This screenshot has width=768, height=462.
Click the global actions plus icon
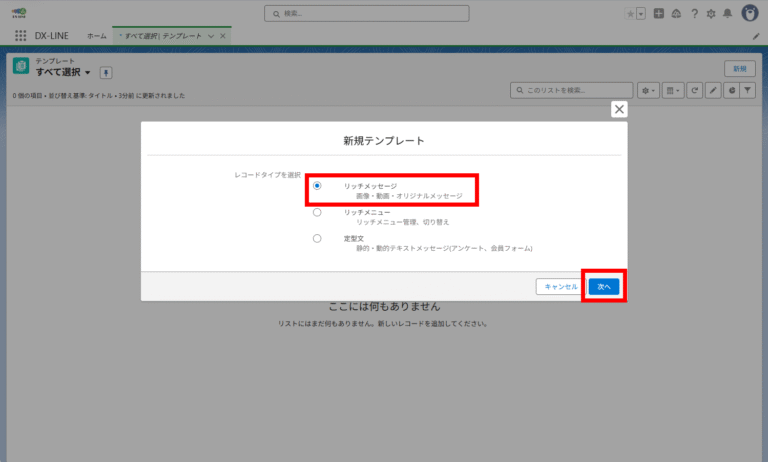point(658,14)
